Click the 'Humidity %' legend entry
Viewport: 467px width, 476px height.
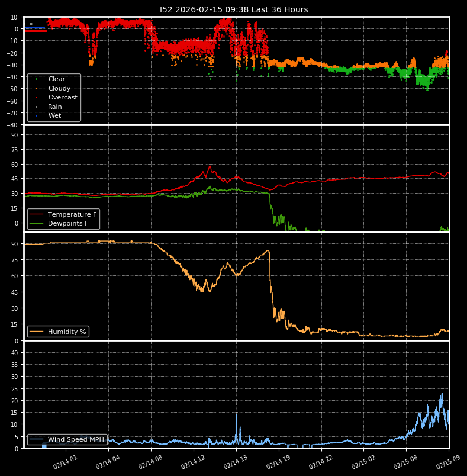66,332
